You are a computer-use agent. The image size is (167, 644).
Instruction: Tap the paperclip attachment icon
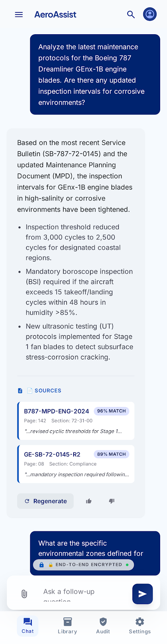tap(24, 594)
